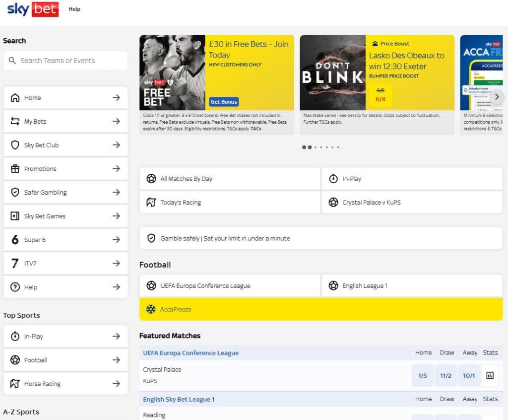Expand Home using its arrow
The image size is (508, 420).
[116, 98]
